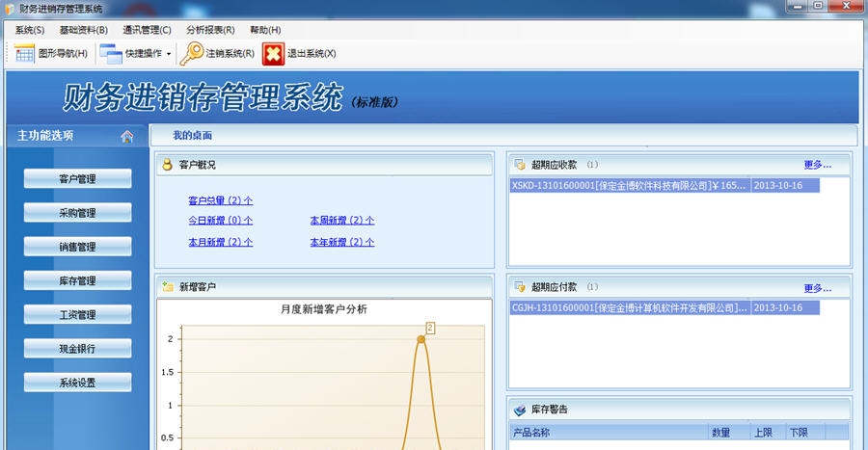Click the 新增客户 panel icon
This screenshot has width=868, height=450.
167,286
